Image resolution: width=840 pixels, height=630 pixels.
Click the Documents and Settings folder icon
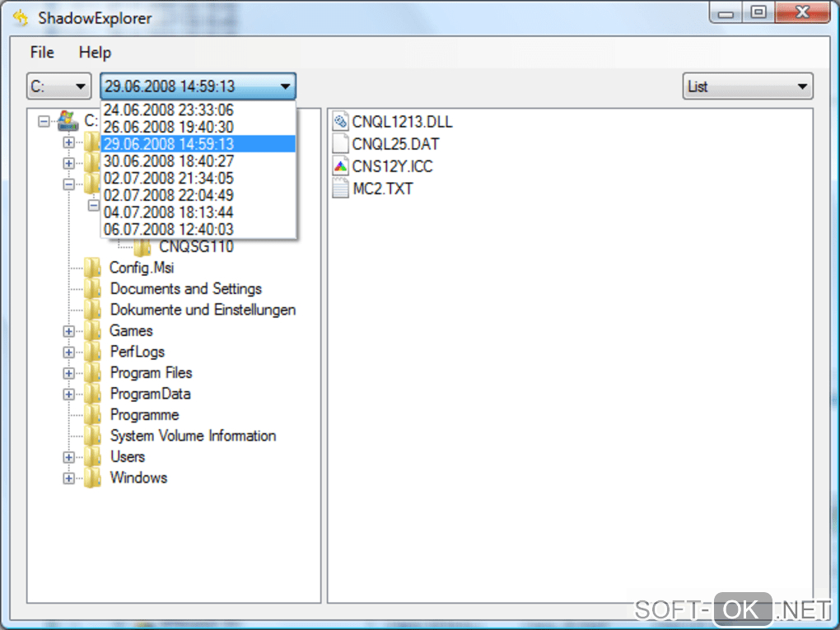click(93, 289)
